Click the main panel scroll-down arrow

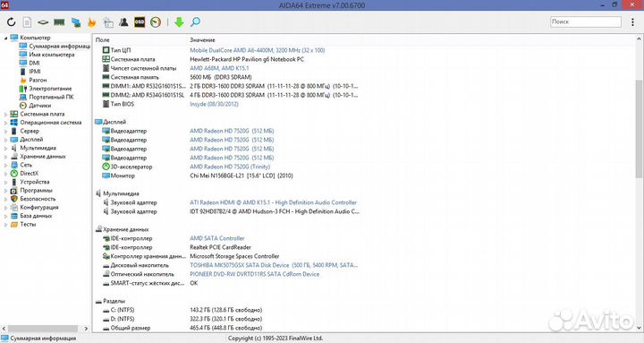click(639, 328)
